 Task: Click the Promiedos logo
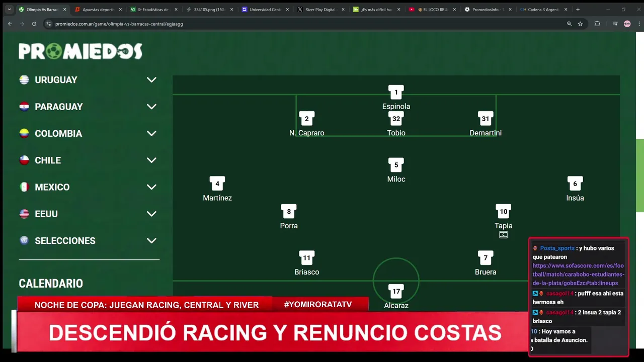point(80,51)
